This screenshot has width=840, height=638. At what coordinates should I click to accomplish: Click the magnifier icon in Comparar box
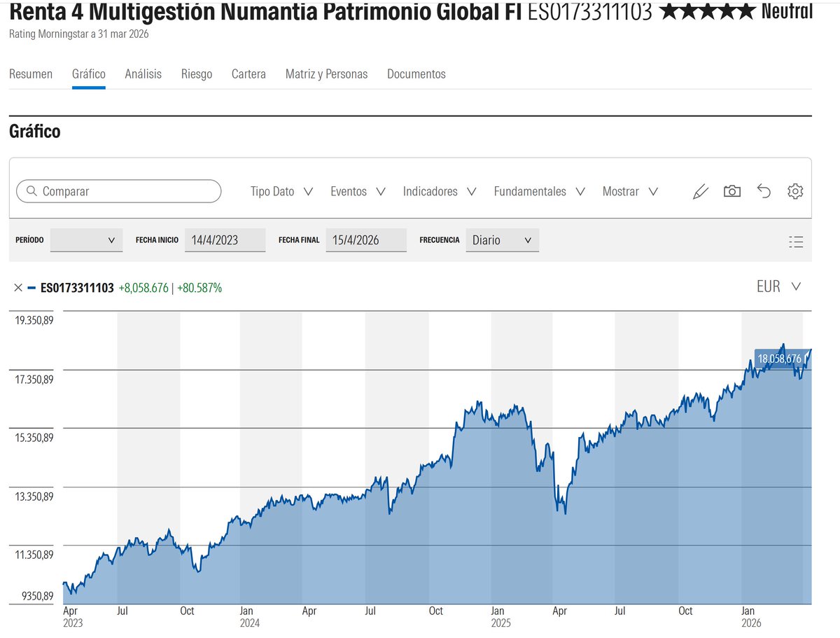pos(31,191)
